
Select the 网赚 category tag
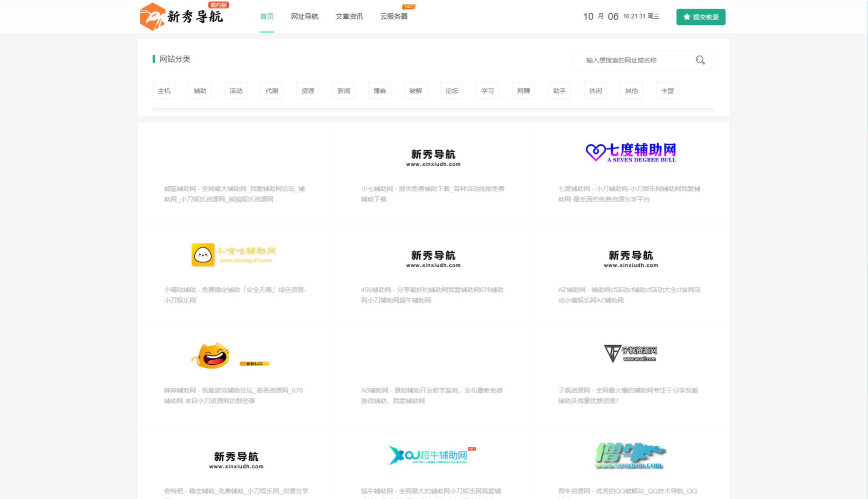tap(523, 91)
